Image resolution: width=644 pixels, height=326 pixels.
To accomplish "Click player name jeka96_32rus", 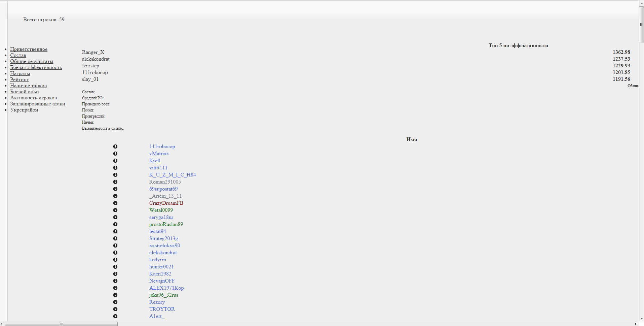I will pyautogui.click(x=163, y=295).
